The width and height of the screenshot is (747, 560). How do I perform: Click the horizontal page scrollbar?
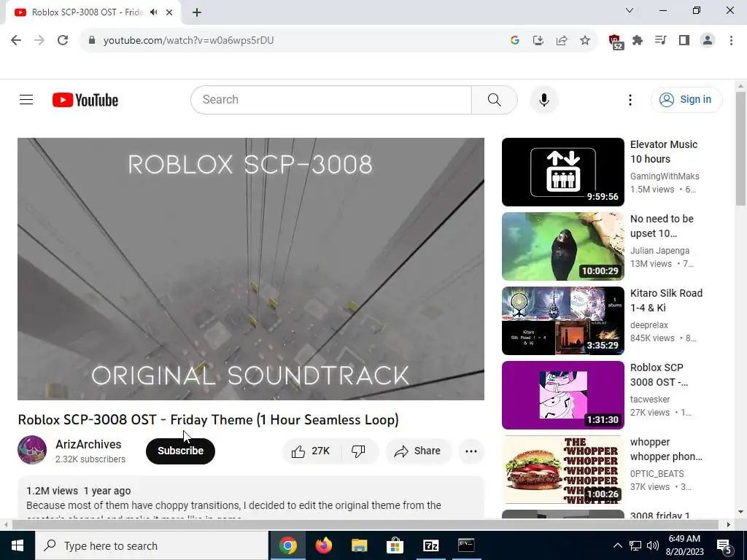coord(366,524)
